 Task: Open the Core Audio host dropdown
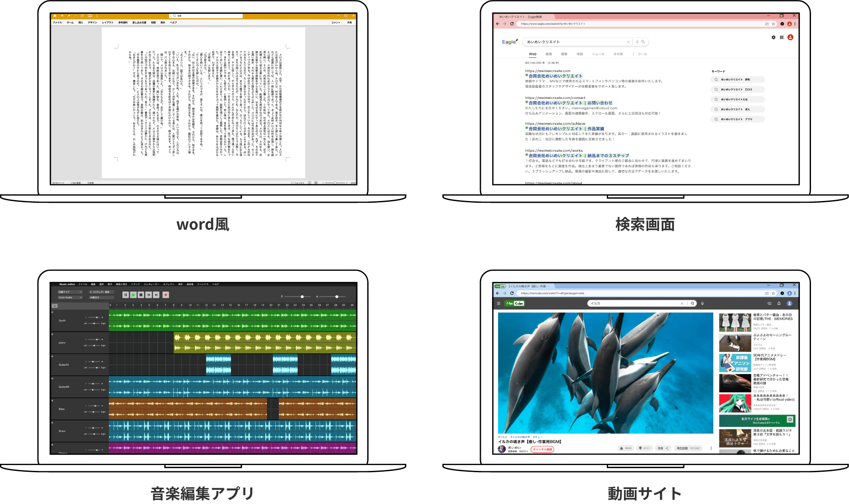[x=70, y=298]
